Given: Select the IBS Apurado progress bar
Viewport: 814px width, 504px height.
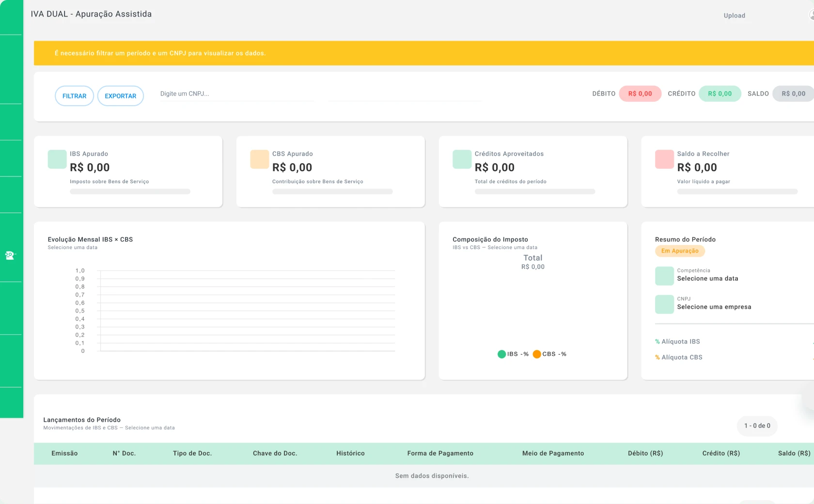Looking at the screenshot, I should [130, 191].
